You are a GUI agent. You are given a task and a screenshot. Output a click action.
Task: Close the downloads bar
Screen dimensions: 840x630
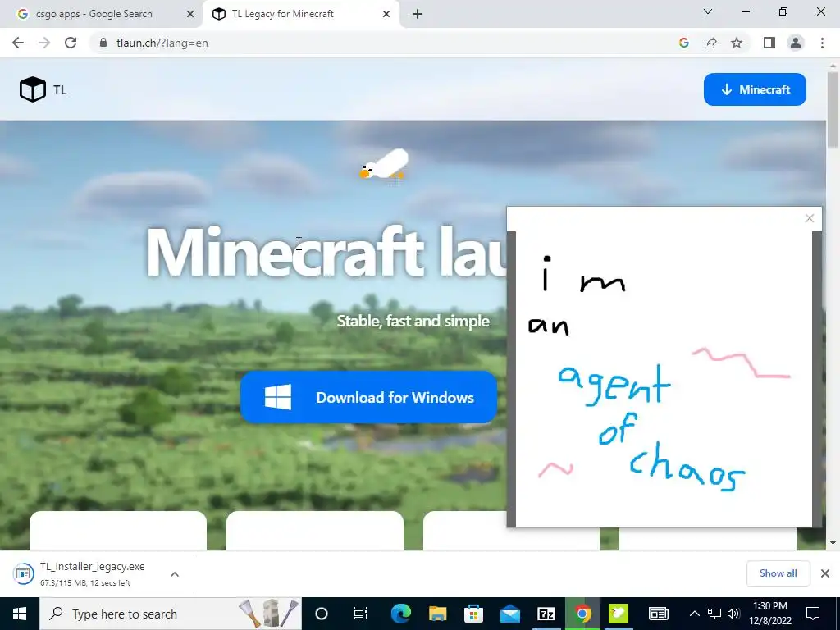pos(825,573)
